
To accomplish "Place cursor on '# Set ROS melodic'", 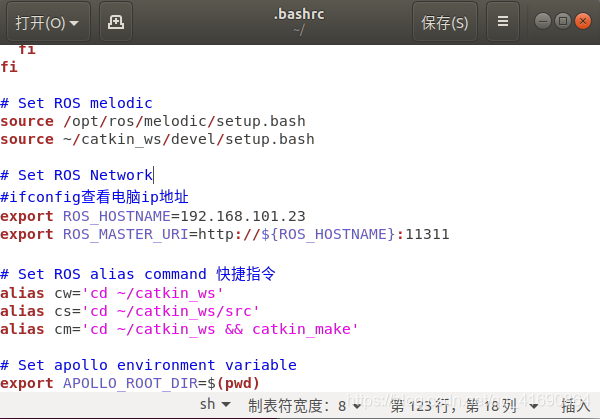I will [76, 103].
